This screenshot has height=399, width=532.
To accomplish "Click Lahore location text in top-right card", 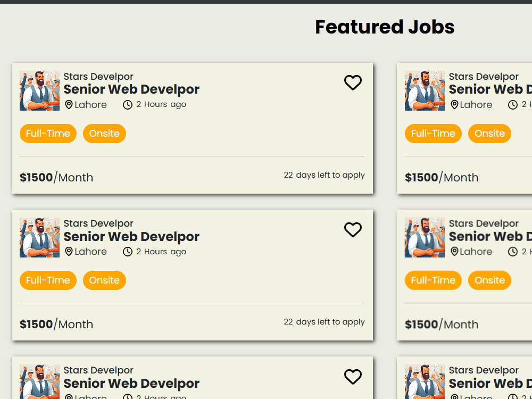I will (476, 105).
